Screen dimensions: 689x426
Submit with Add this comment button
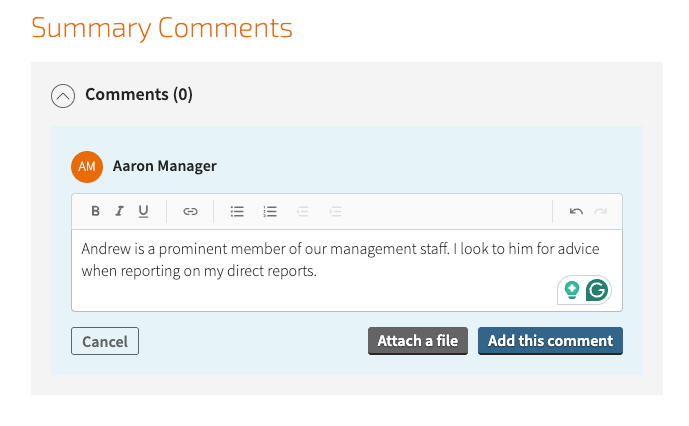[550, 341]
